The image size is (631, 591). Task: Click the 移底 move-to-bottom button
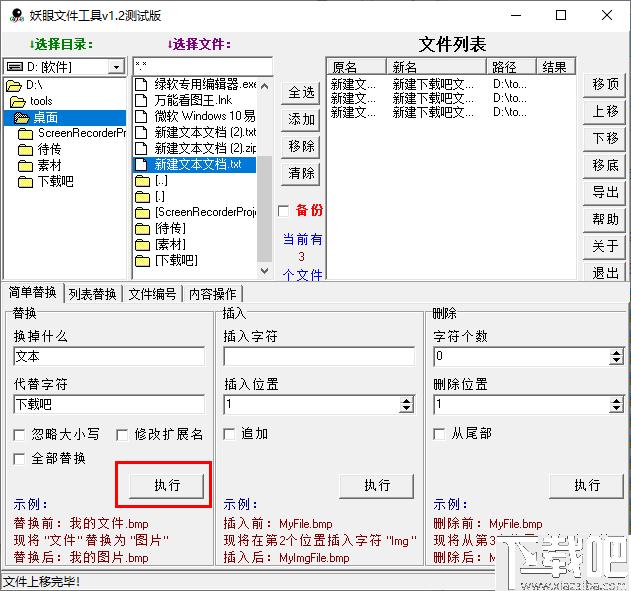[x=604, y=165]
